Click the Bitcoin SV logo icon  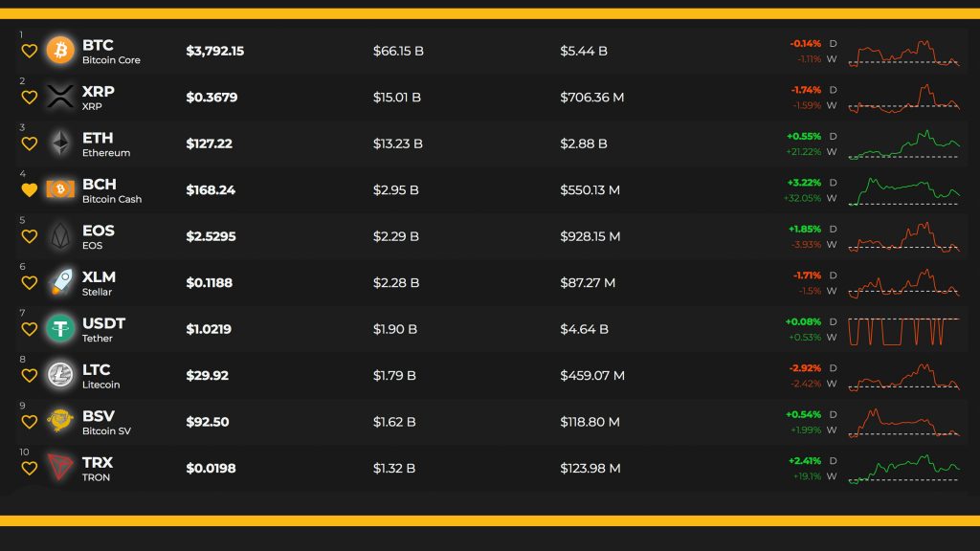[60, 421]
